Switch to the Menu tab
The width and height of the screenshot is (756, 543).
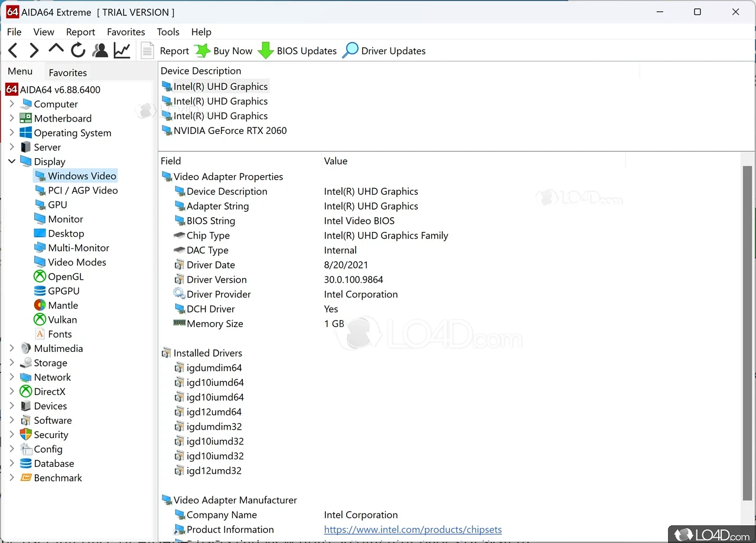point(20,71)
